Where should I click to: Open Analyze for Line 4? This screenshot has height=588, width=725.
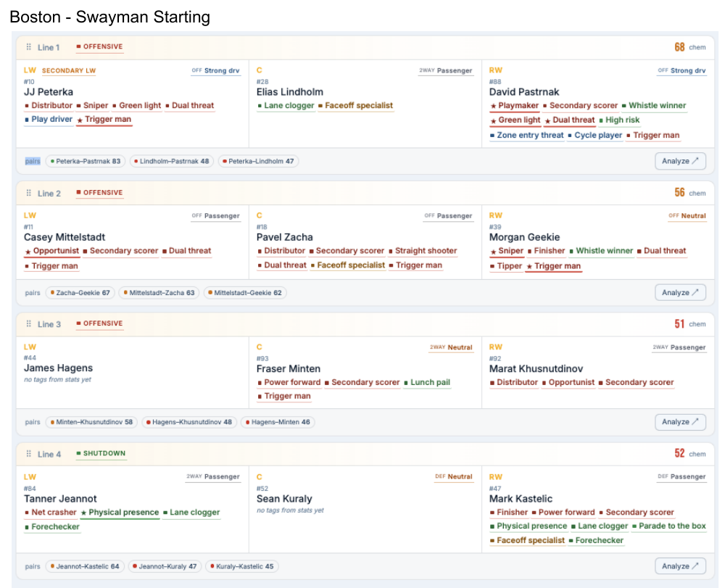coord(680,566)
